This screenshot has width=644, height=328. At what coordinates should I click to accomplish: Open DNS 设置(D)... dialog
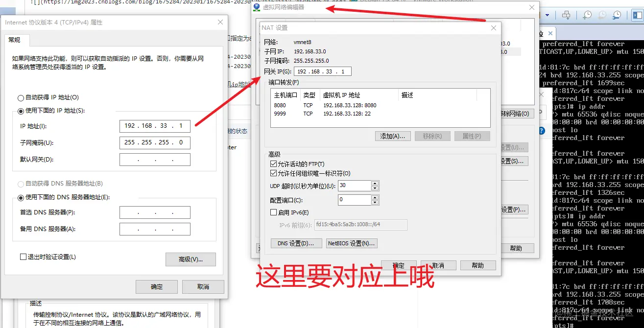click(x=296, y=243)
